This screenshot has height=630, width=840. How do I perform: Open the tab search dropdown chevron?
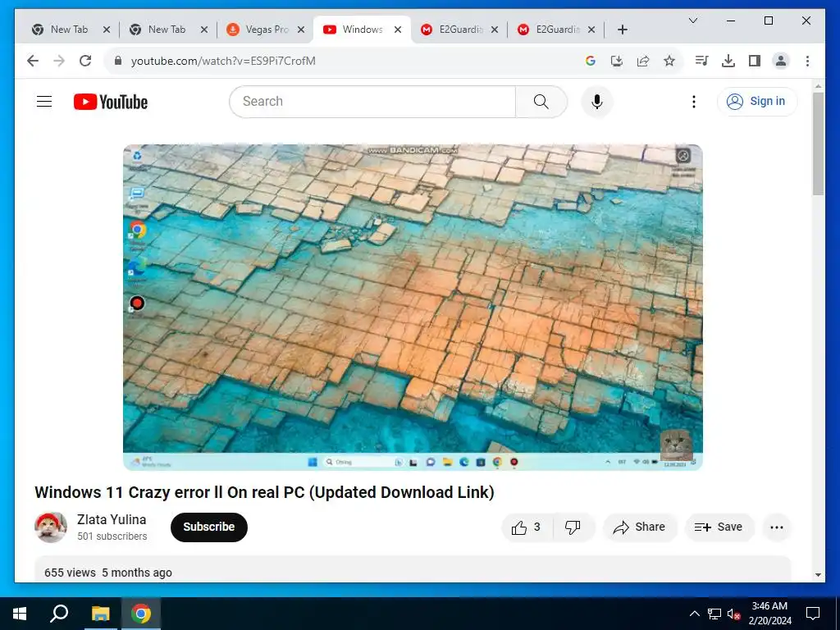click(x=693, y=21)
